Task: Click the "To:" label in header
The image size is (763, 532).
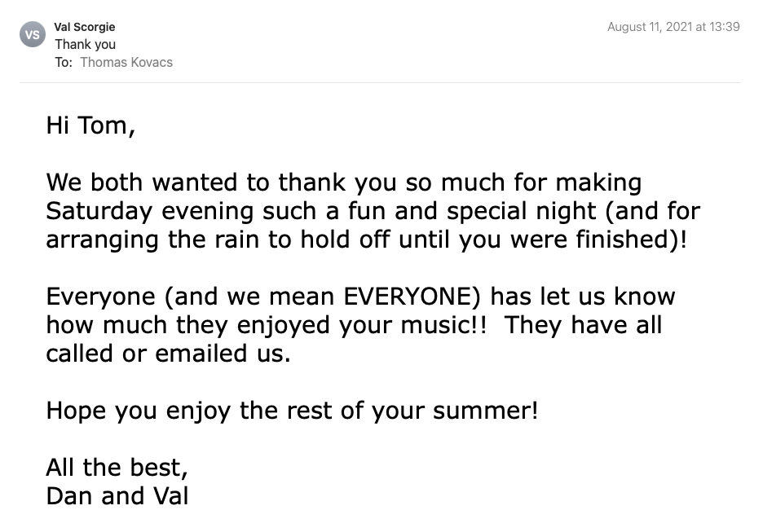Action: [x=64, y=62]
